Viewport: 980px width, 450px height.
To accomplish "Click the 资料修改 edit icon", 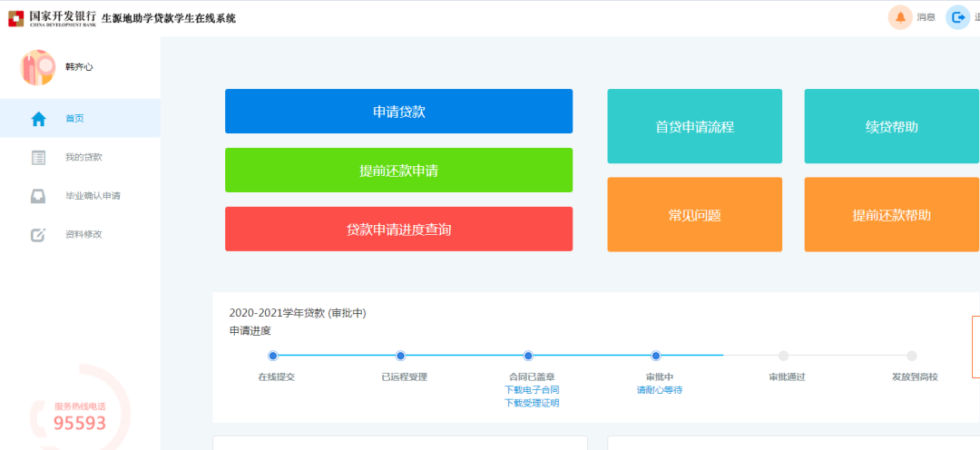I will [x=38, y=235].
